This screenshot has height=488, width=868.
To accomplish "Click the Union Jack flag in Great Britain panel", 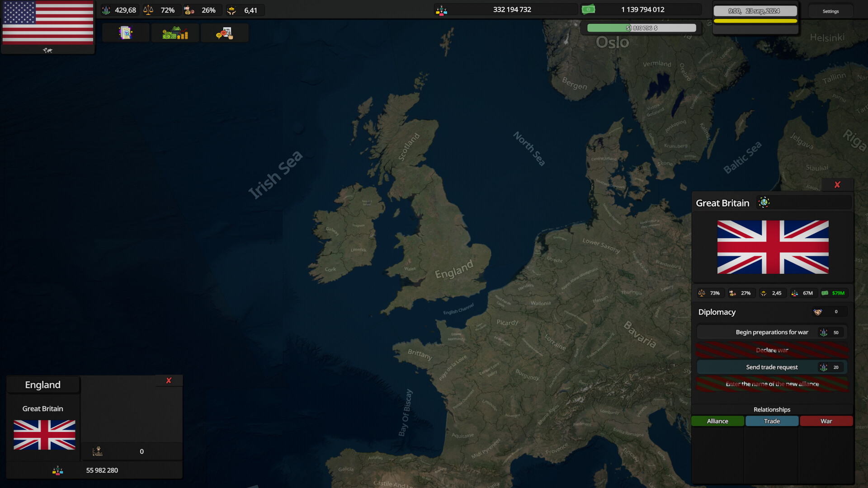I will (773, 247).
